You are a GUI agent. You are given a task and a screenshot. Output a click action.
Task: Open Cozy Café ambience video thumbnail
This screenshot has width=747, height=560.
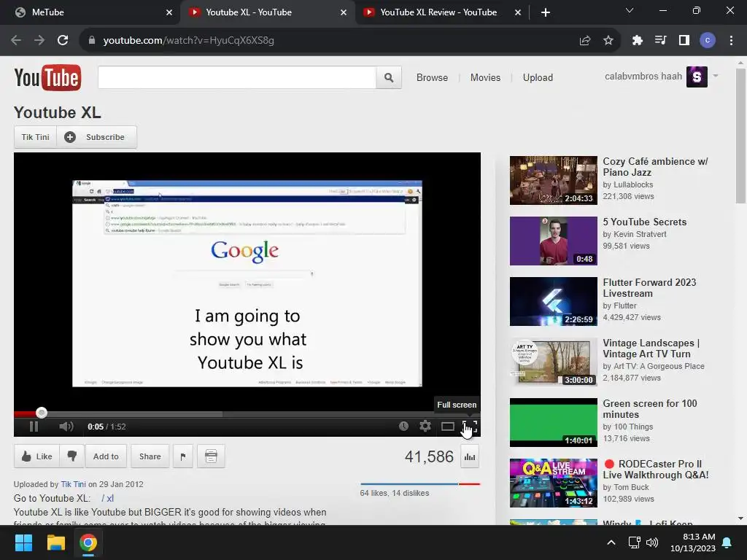pyautogui.click(x=553, y=181)
